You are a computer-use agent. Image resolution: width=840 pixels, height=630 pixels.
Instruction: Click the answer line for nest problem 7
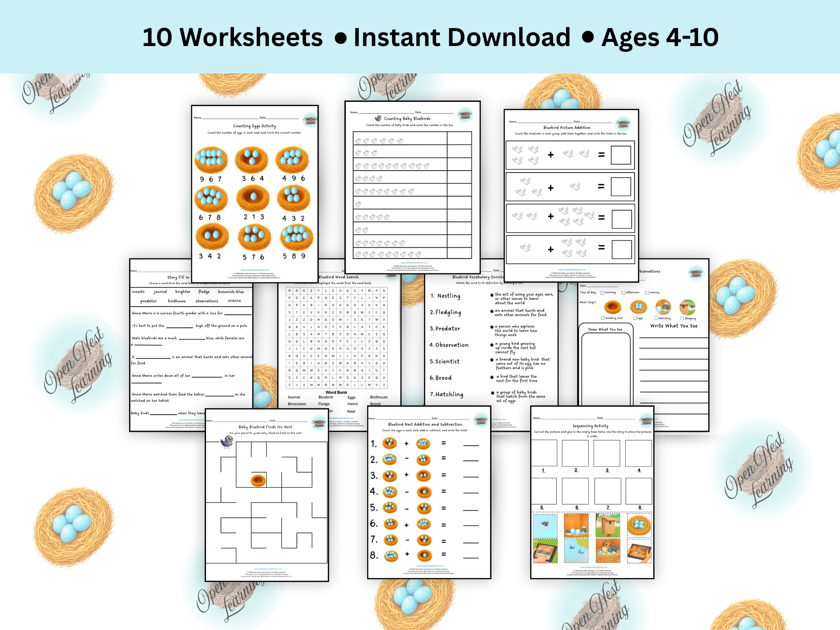471,543
